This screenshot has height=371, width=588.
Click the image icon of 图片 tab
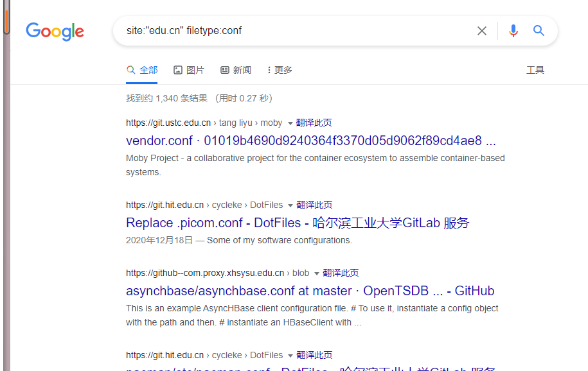[178, 70]
